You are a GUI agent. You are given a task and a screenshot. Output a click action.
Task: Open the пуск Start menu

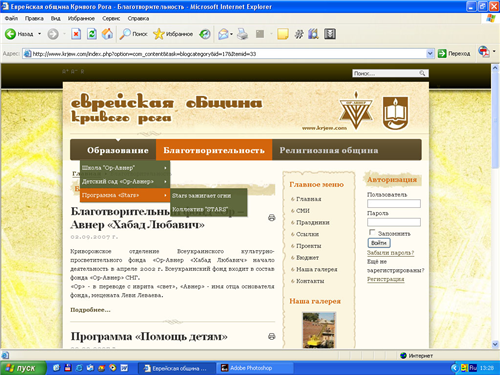[23, 368]
